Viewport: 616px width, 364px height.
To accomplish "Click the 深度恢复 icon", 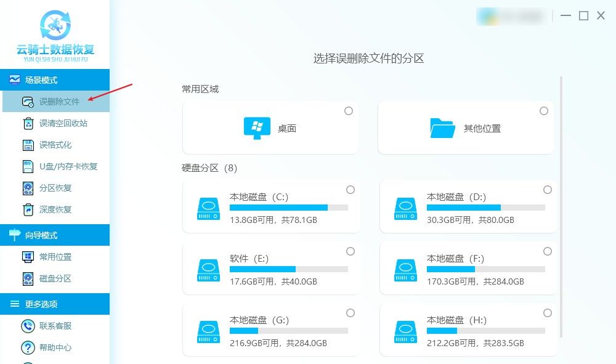I will [x=28, y=209].
